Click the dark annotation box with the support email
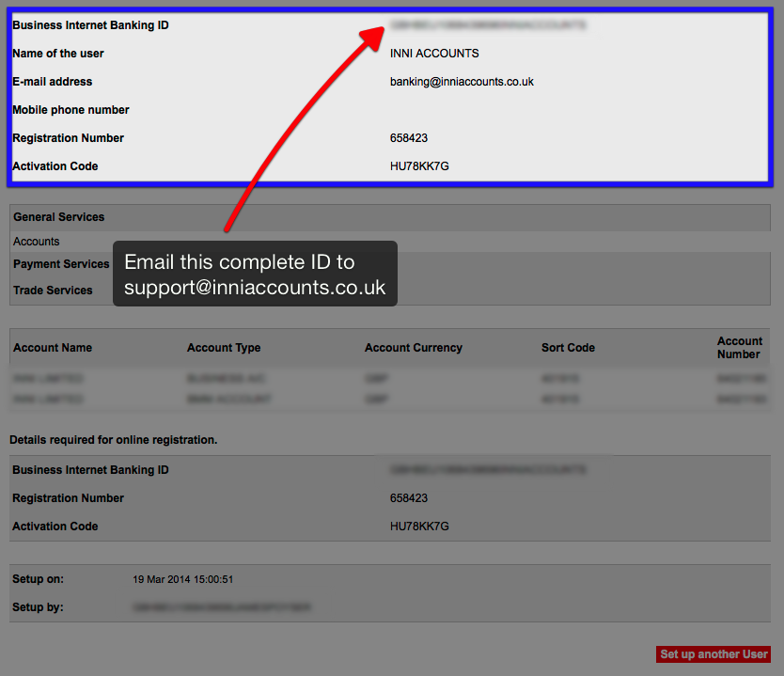 255,274
